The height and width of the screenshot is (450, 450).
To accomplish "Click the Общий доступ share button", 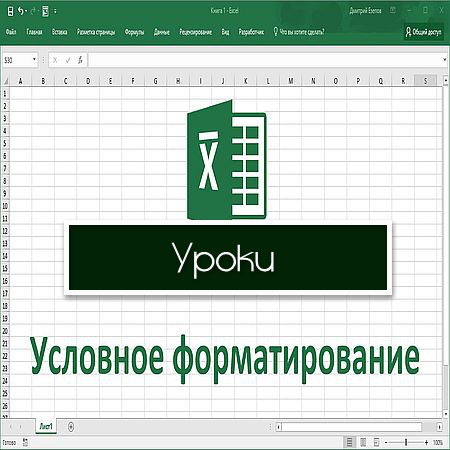I will (x=424, y=32).
